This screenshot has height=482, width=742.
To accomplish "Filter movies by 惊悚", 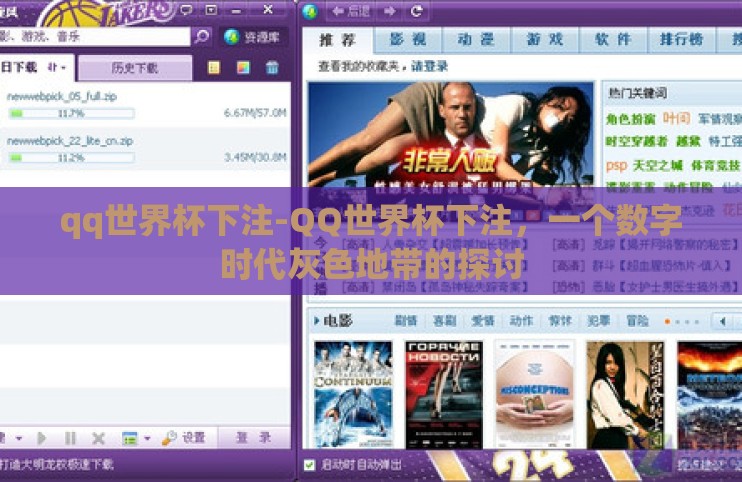I will tap(560, 321).
